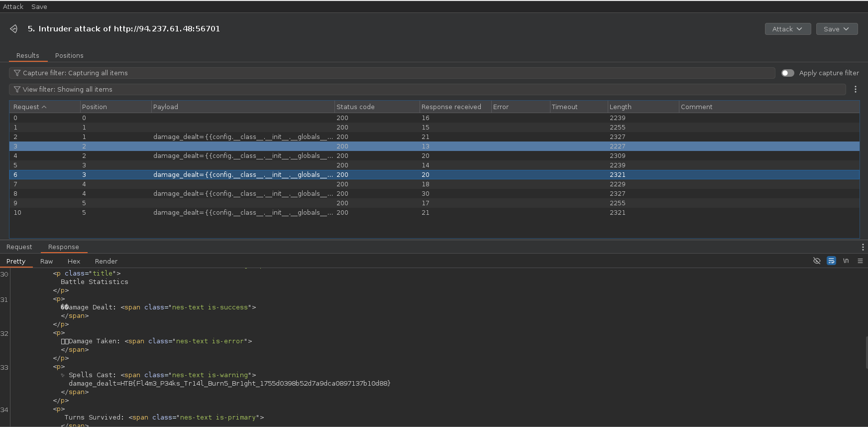Select highlighted request row 3
This screenshot has height=427, width=868.
point(434,146)
